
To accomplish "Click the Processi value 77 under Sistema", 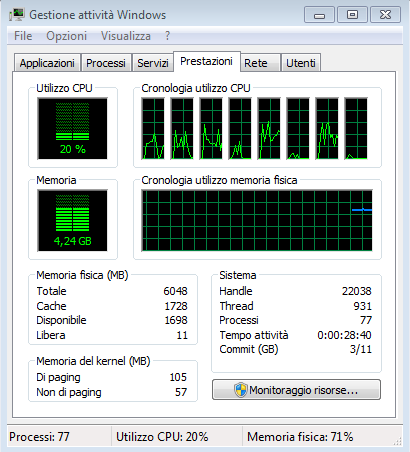I will pyautogui.click(x=366, y=320).
